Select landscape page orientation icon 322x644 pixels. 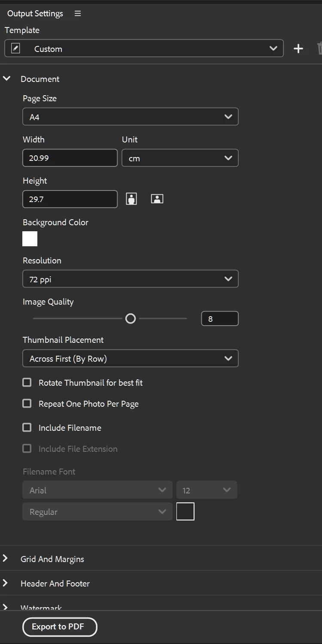coord(157,199)
